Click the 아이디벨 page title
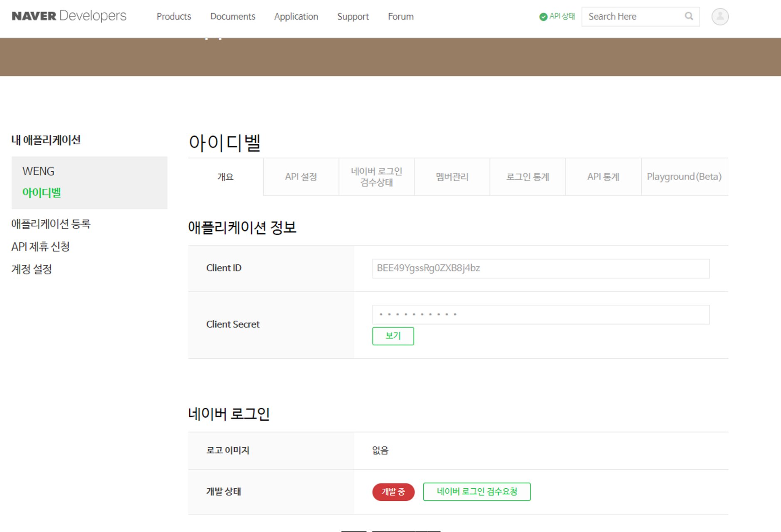The width and height of the screenshot is (781, 532). (x=225, y=143)
